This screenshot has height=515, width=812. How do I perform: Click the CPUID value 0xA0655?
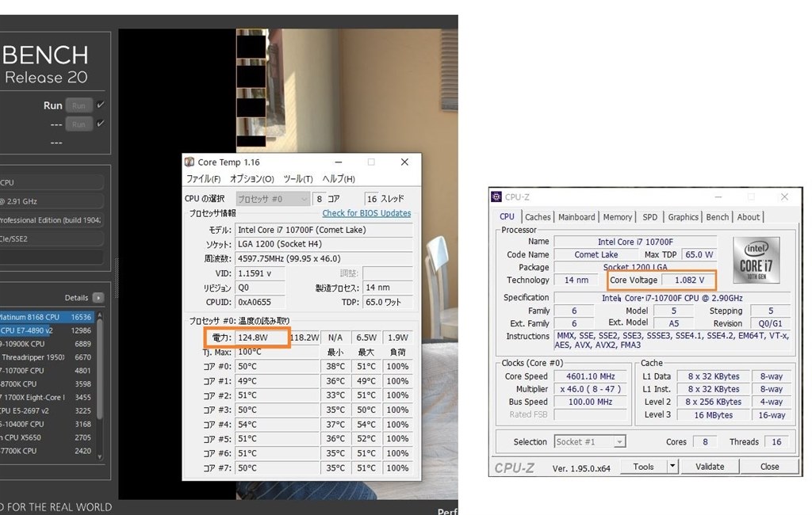260,302
